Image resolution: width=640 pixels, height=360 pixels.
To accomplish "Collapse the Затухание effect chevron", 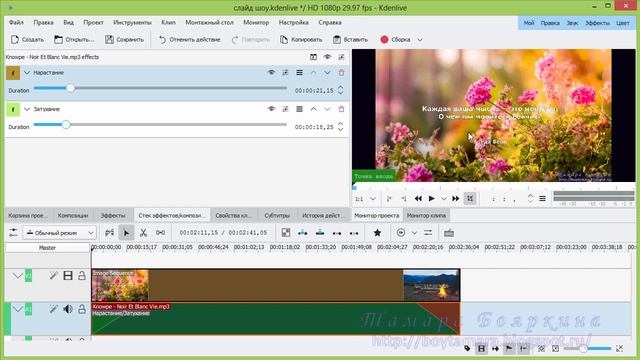I will (x=27, y=109).
